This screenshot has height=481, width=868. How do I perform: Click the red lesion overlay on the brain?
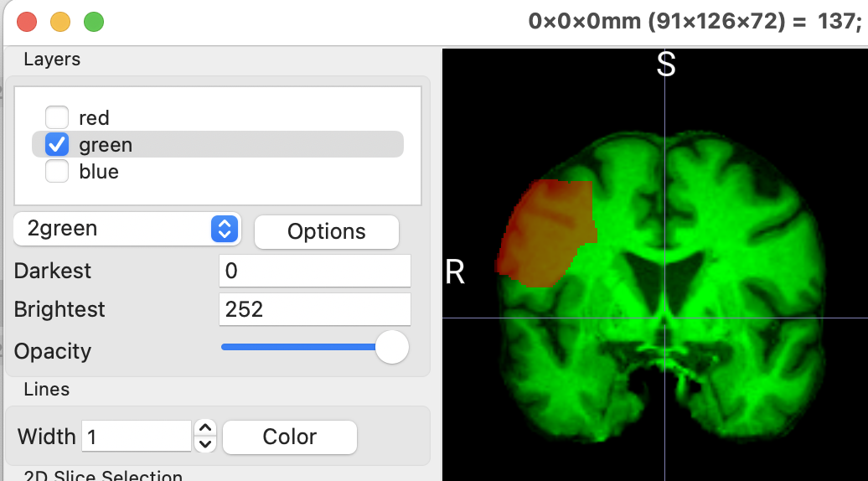tap(545, 235)
